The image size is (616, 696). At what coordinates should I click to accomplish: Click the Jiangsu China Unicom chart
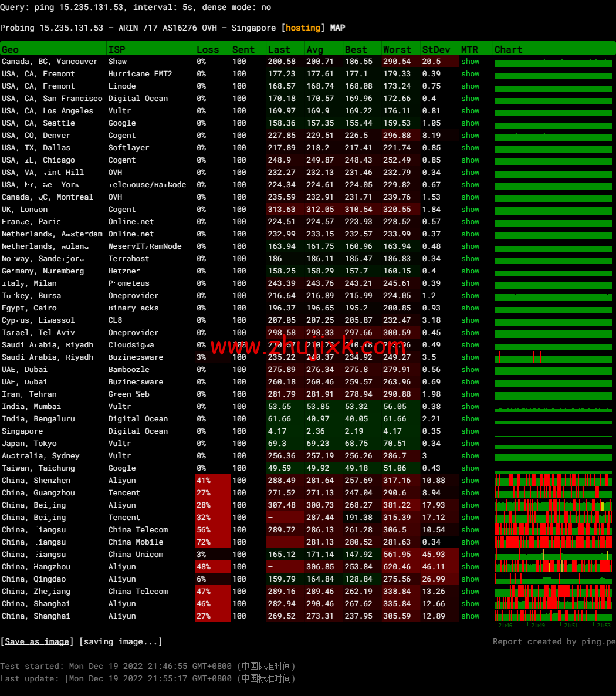553,555
